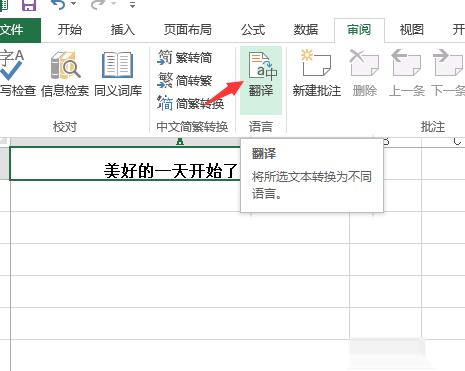This screenshot has width=465, height=371.
Task: Switch to the Page Layout (页面布局) tab
Action: coord(188,30)
